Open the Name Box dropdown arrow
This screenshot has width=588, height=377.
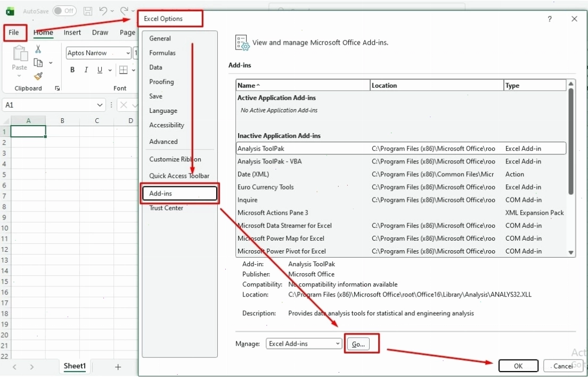(x=100, y=105)
